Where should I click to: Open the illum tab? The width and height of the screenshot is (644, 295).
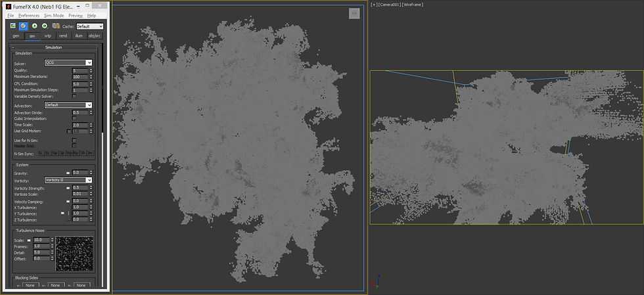tap(78, 35)
